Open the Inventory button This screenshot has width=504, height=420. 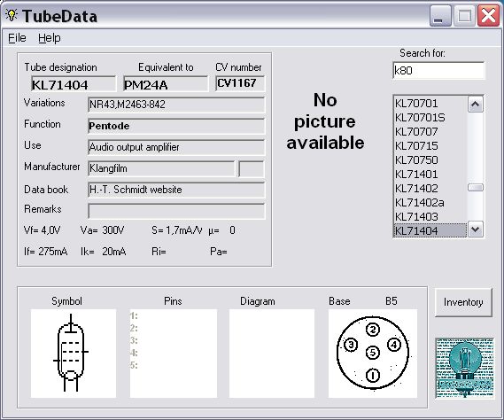463,302
